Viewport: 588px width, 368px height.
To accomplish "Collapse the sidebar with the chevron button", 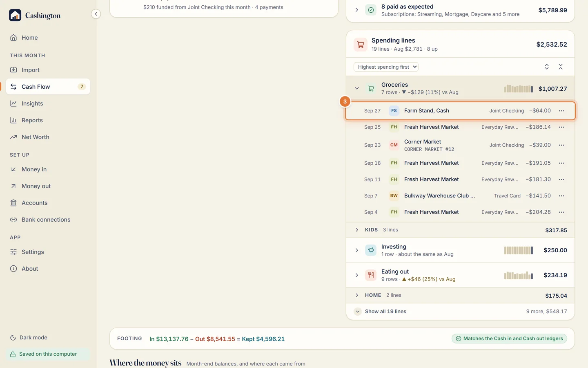I will [x=96, y=14].
